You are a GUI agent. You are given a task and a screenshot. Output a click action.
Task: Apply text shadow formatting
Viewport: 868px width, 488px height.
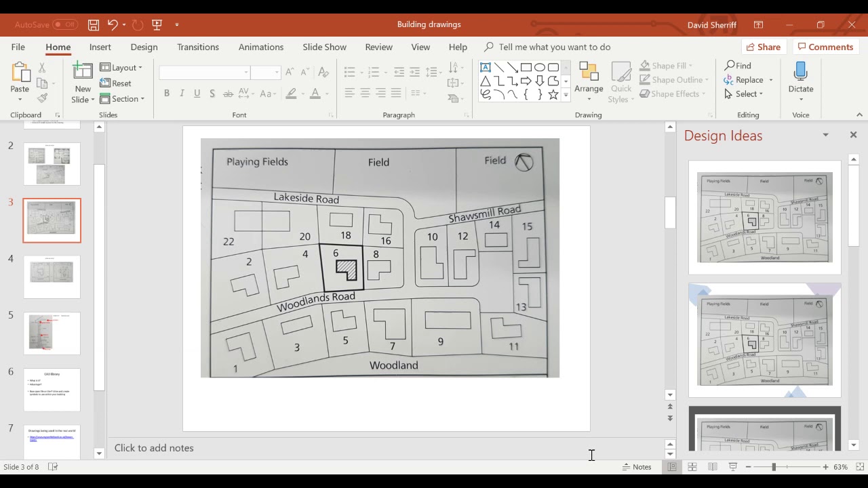tap(212, 94)
